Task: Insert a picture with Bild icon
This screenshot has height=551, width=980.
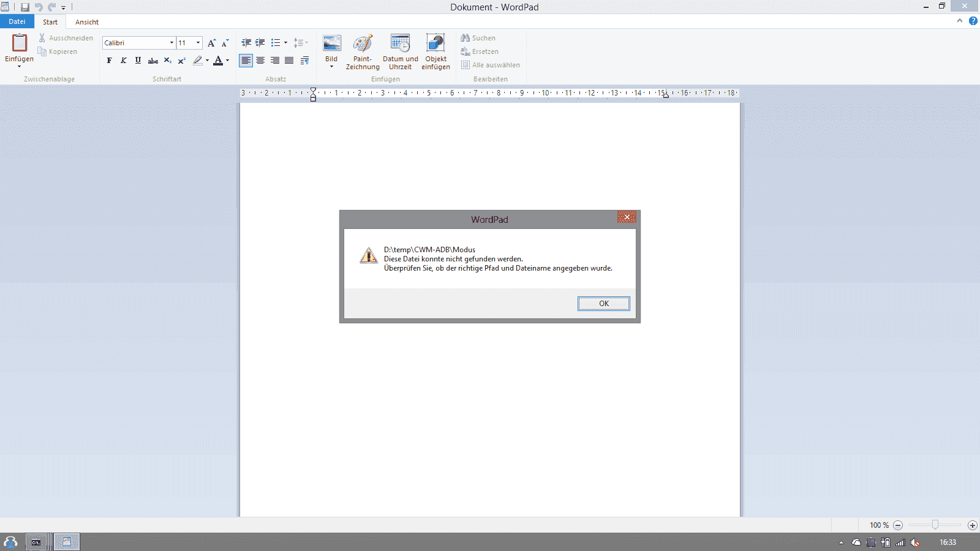Action: tap(331, 44)
